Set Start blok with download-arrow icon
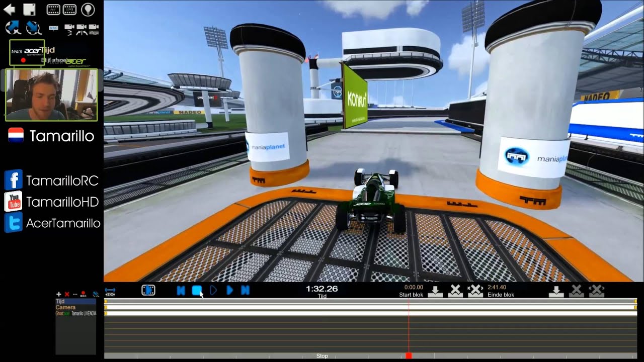The image size is (644, 362). (435, 291)
